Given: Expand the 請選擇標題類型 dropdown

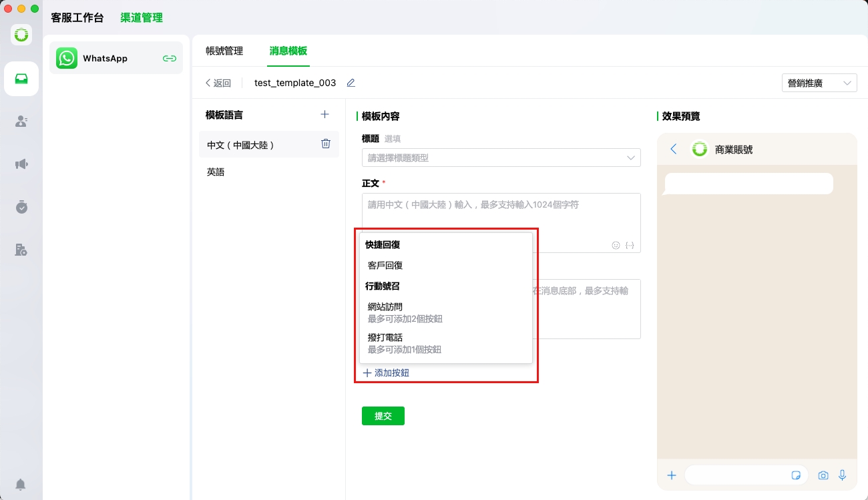Looking at the screenshot, I should (501, 158).
